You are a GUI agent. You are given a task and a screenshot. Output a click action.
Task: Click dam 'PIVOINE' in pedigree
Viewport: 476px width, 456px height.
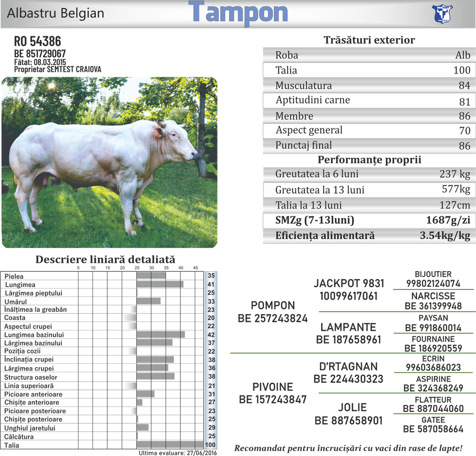click(272, 387)
